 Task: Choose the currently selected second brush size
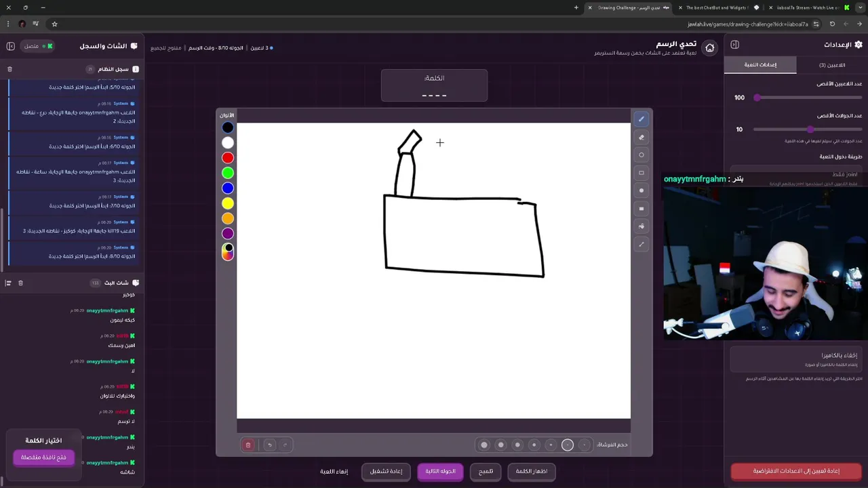(x=568, y=445)
